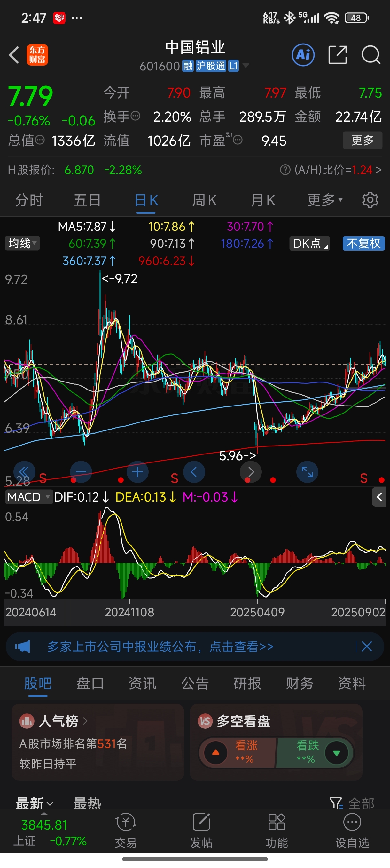The width and height of the screenshot is (390, 868).
Task: Expand 人气榜 chevron
Action: point(85,721)
